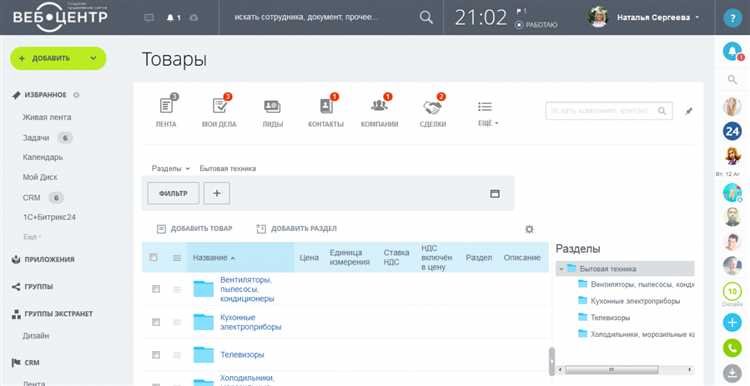The width and height of the screenshot is (750, 386).
Task: Click the pin icon beside CRM search
Action: tap(688, 111)
